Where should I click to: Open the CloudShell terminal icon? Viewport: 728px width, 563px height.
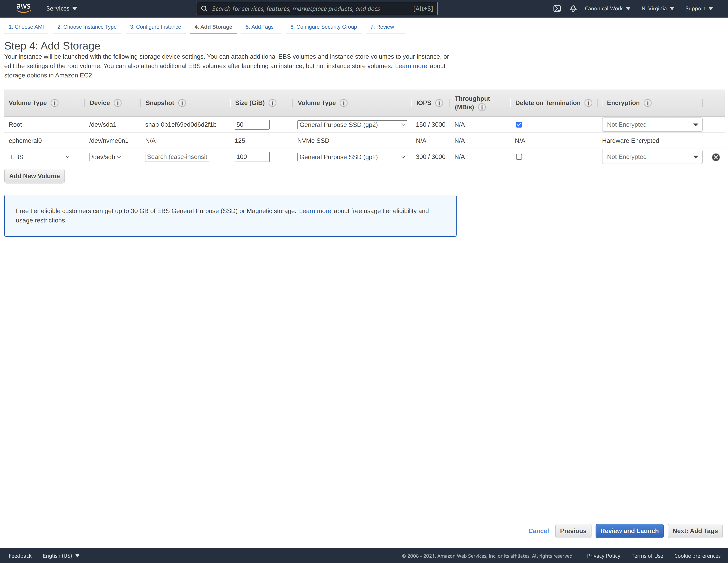(557, 8)
